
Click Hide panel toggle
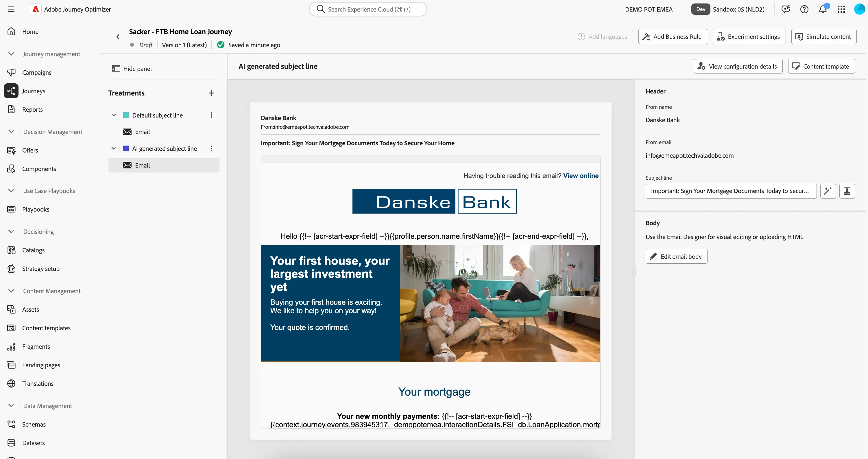(x=132, y=69)
